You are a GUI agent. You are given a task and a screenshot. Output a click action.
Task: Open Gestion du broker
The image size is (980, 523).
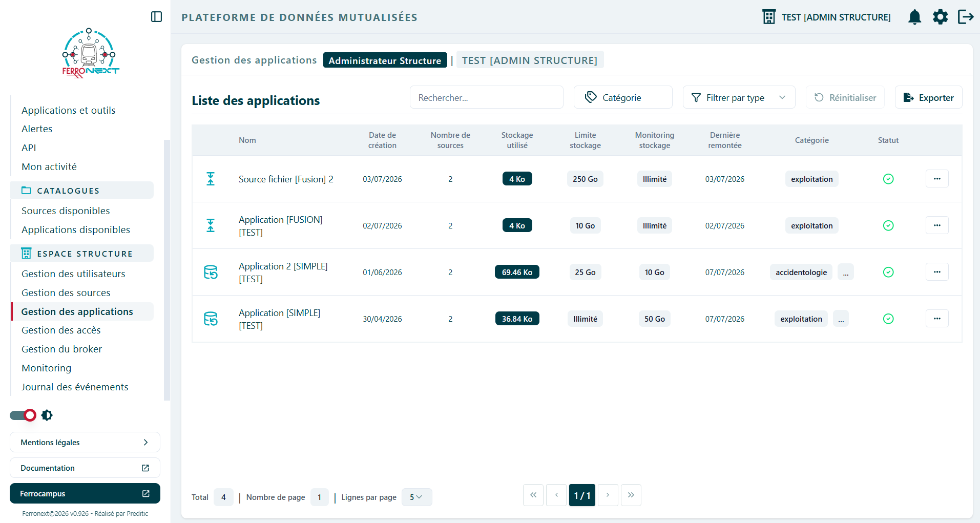[x=61, y=349]
